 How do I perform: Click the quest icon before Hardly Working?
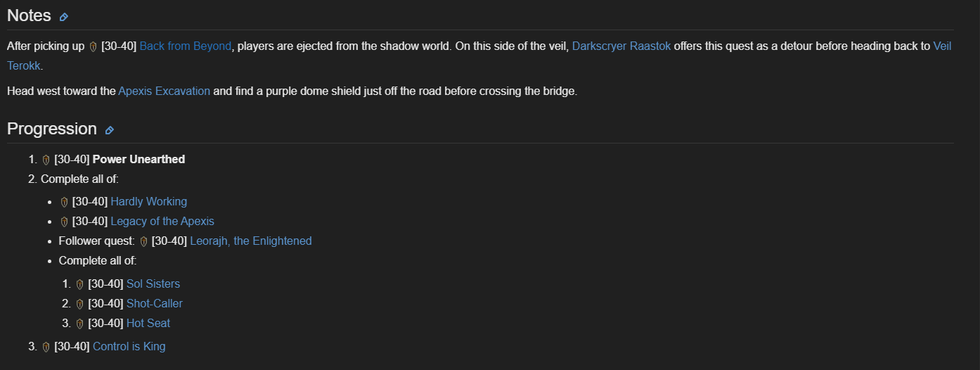coord(64,202)
